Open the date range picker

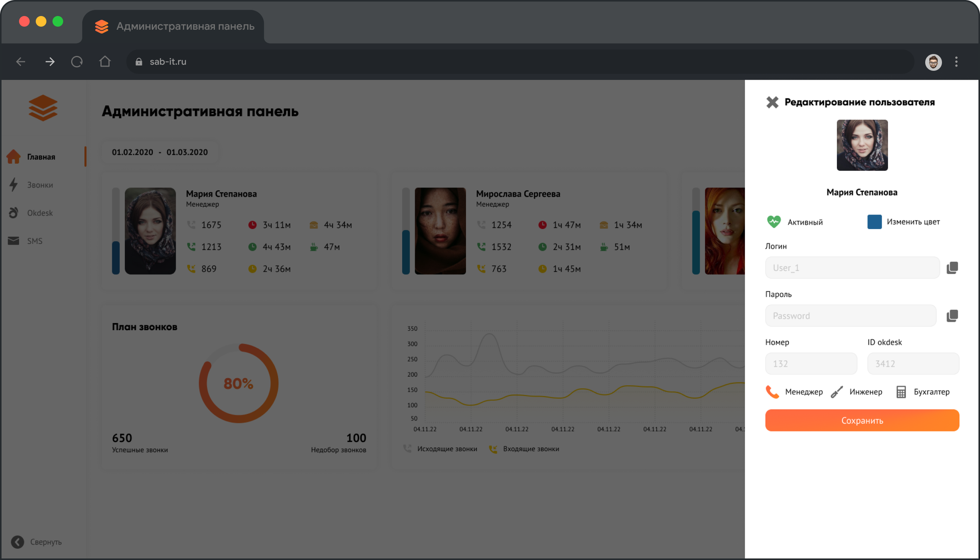coord(160,152)
